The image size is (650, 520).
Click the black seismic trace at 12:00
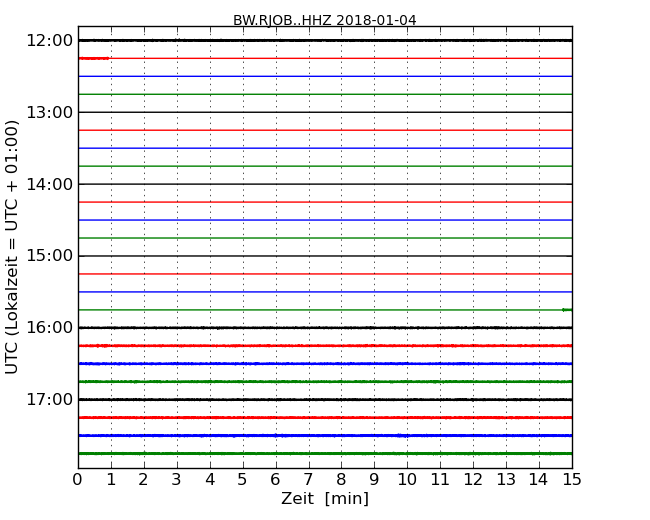click(x=325, y=40)
